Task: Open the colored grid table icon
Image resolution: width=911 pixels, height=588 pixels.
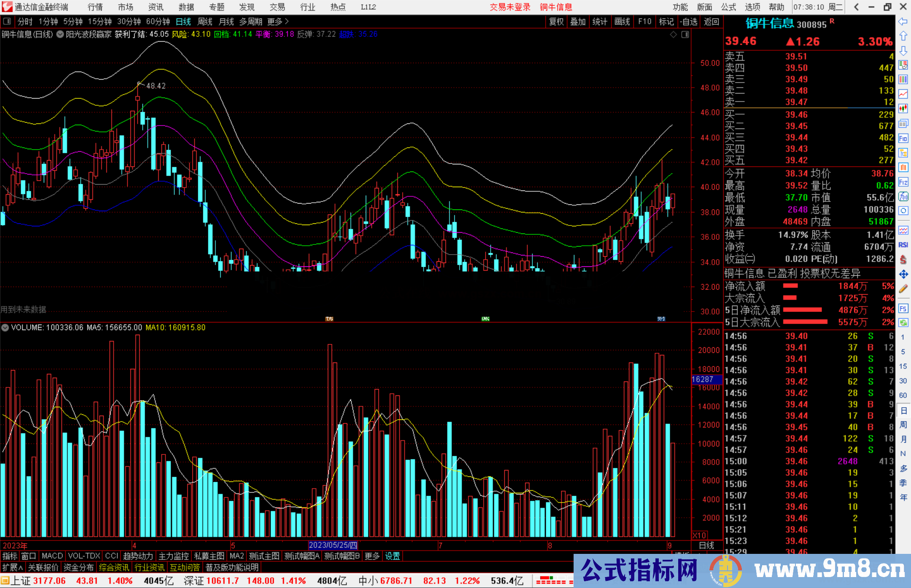Action: [903, 80]
